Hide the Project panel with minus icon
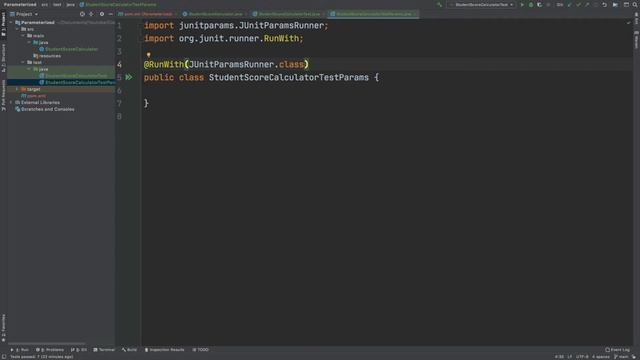Image resolution: width=640 pixels, height=360 pixels. pyautogui.click(x=111, y=14)
